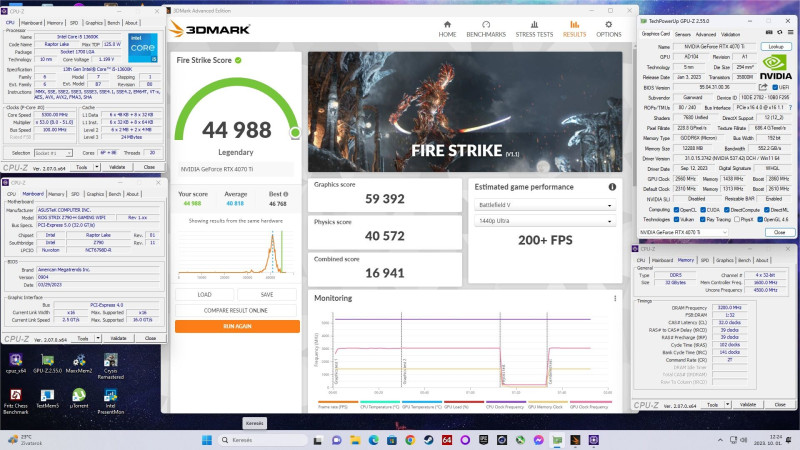
Task: Select the SPD tab in the Mainboard CPU-Z window
Action: [75, 194]
